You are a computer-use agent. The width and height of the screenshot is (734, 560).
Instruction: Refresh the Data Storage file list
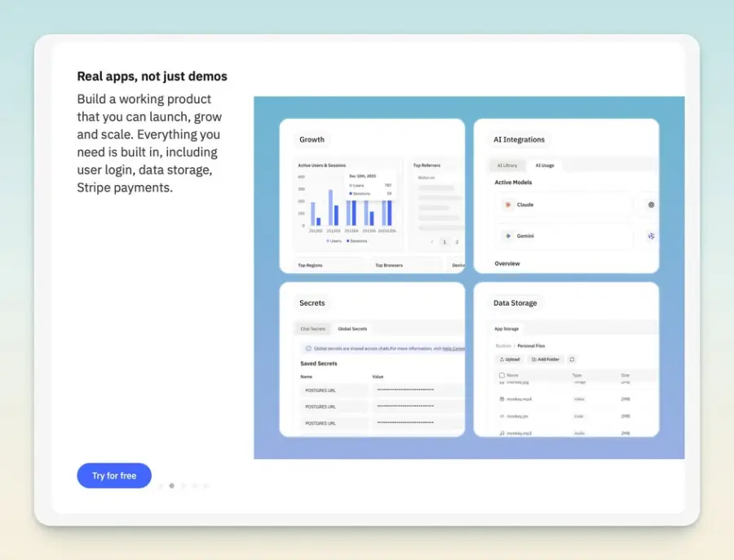click(572, 359)
